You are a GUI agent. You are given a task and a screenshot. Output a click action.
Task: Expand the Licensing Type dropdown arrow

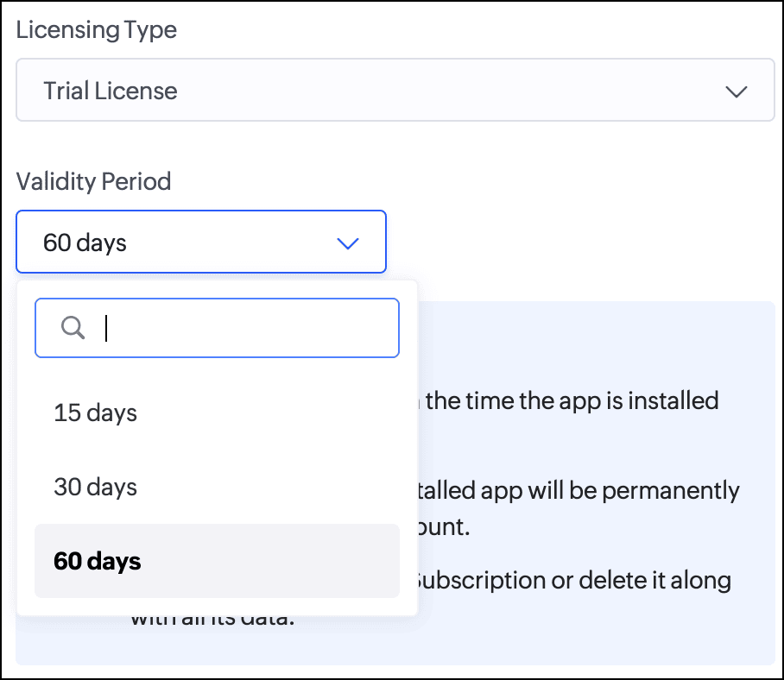[736, 91]
